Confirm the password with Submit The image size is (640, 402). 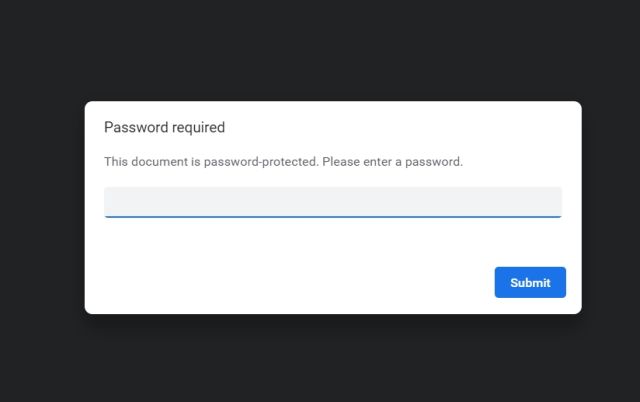tap(530, 282)
